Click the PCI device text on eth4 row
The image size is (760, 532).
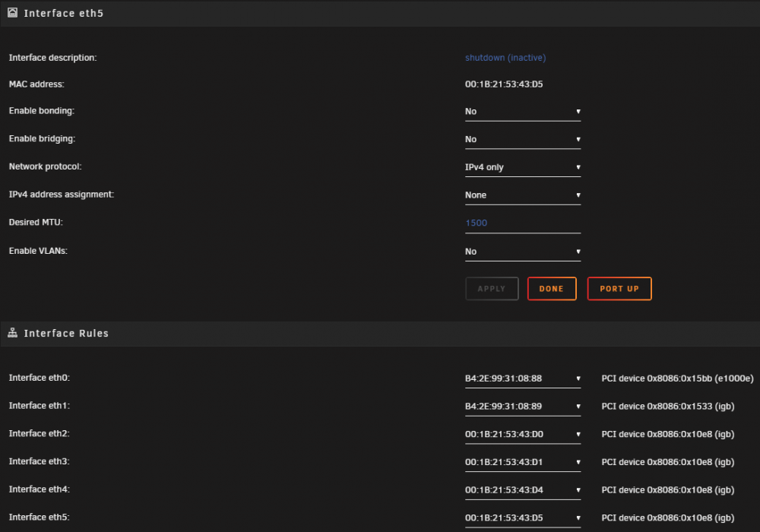(667, 490)
